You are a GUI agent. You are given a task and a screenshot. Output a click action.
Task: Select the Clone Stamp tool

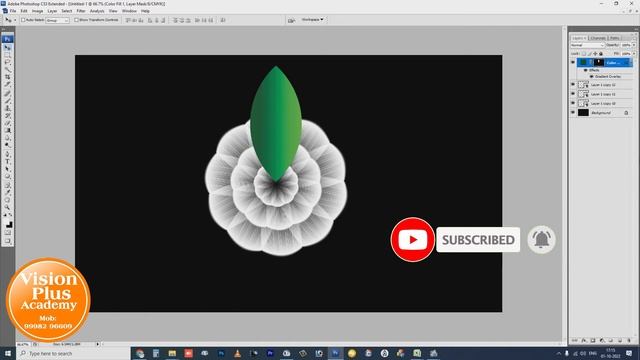tap(8, 108)
